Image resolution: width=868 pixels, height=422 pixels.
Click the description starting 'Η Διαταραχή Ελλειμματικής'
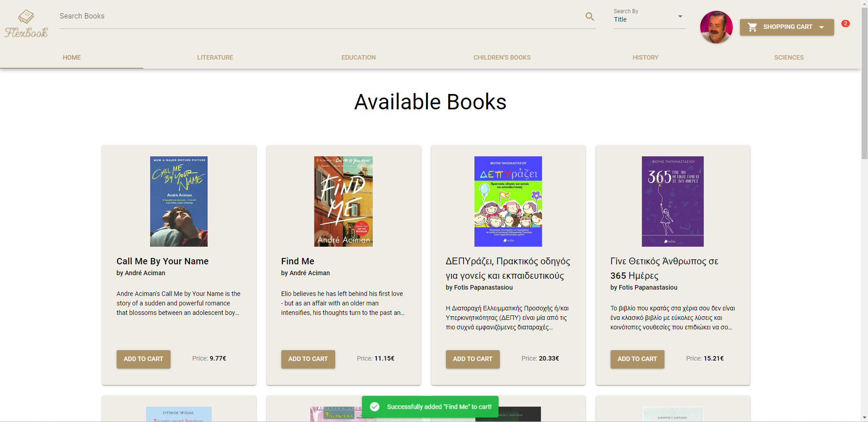tap(508, 318)
